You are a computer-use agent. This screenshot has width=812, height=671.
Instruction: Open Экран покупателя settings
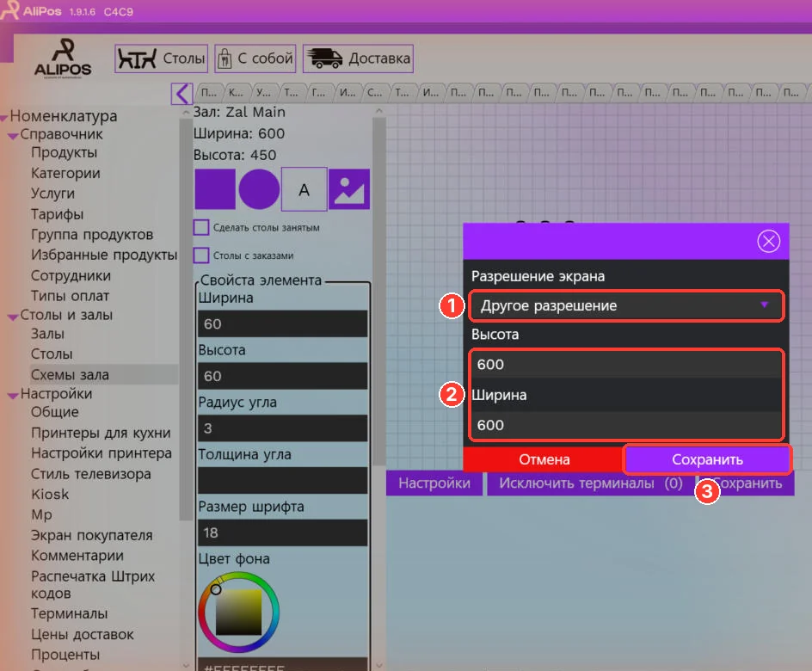point(92,535)
